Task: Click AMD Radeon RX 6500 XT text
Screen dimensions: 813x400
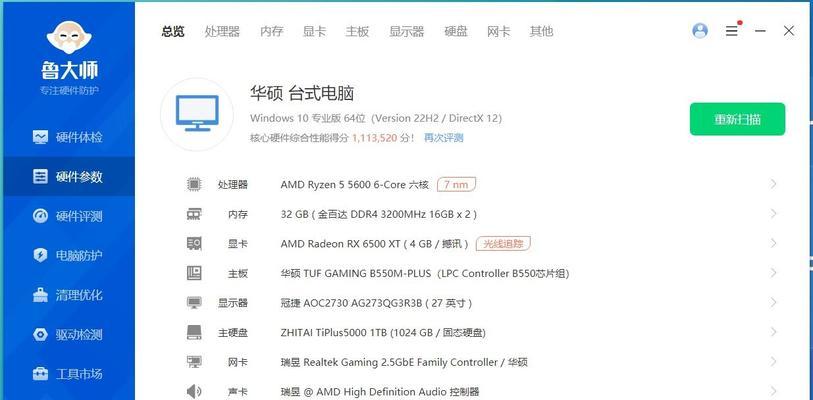Action: 374,244
